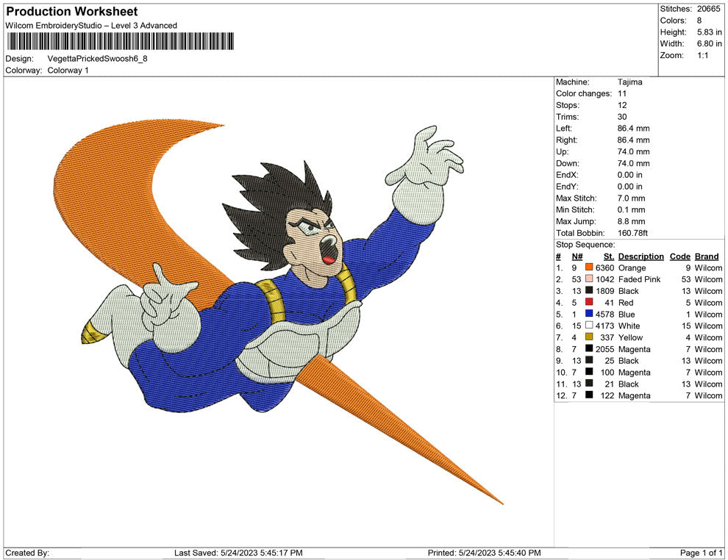Viewport: 728px width, 560px height.
Task: Click the Stitches value 20665
Action: (708, 9)
